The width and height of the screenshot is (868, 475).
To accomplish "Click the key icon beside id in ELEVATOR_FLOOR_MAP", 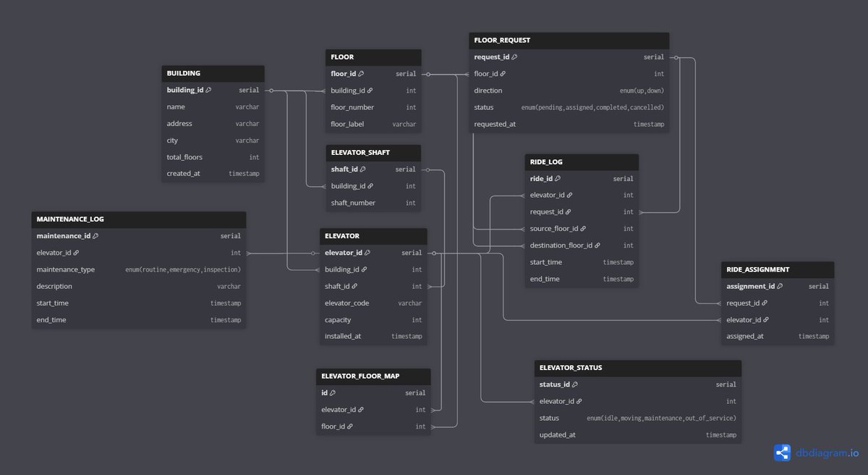I will [x=333, y=393].
